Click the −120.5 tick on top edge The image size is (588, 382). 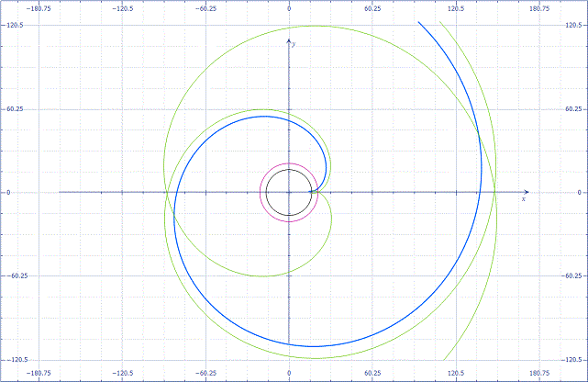123,8
